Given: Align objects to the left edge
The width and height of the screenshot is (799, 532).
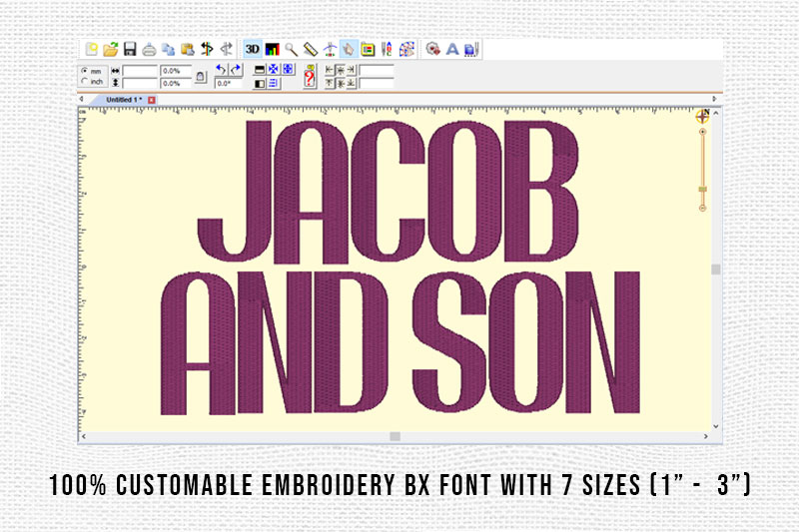Looking at the screenshot, I should point(330,70).
